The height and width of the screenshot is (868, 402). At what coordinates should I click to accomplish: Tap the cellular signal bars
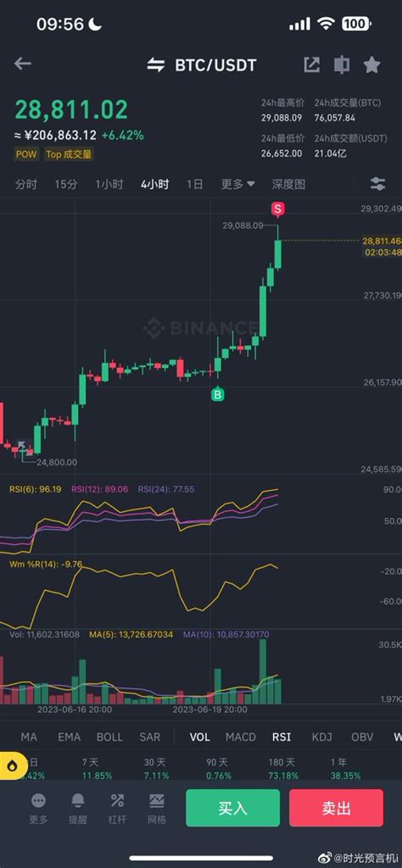click(x=299, y=24)
